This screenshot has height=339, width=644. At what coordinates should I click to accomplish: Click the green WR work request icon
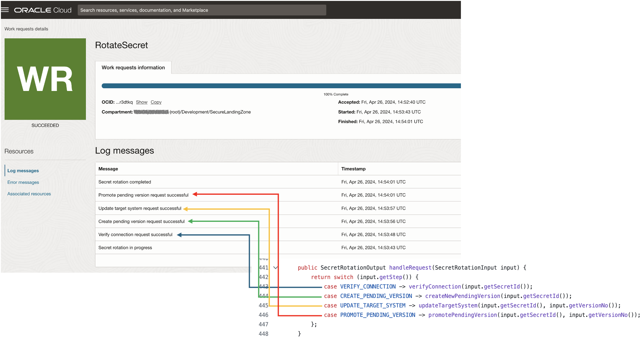tap(45, 79)
